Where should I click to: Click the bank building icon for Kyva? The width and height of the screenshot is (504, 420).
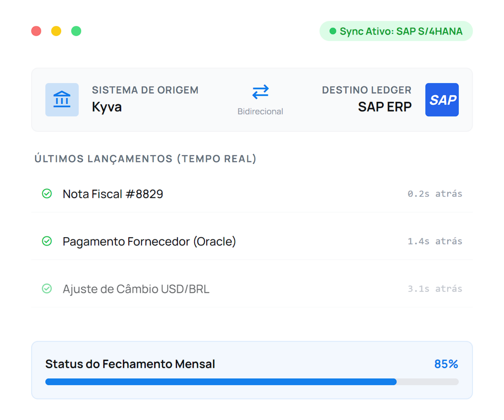(x=62, y=100)
